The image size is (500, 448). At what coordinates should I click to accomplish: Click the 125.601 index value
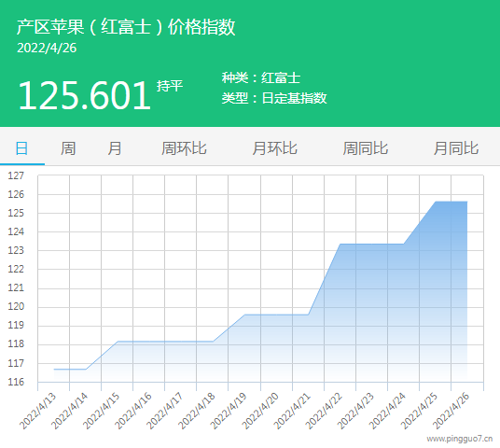tap(85, 95)
